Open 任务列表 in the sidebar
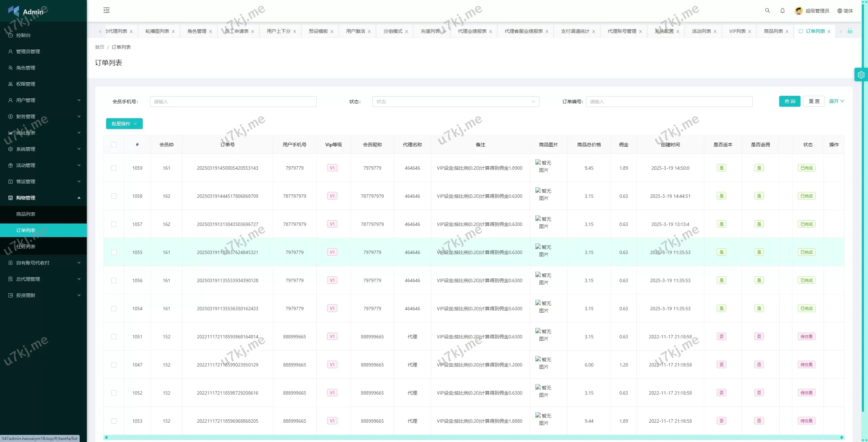 pyautogui.click(x=26, y=247)
